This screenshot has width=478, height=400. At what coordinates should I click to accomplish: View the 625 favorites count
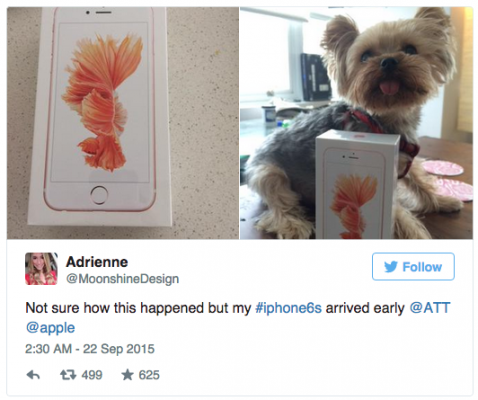149,375
